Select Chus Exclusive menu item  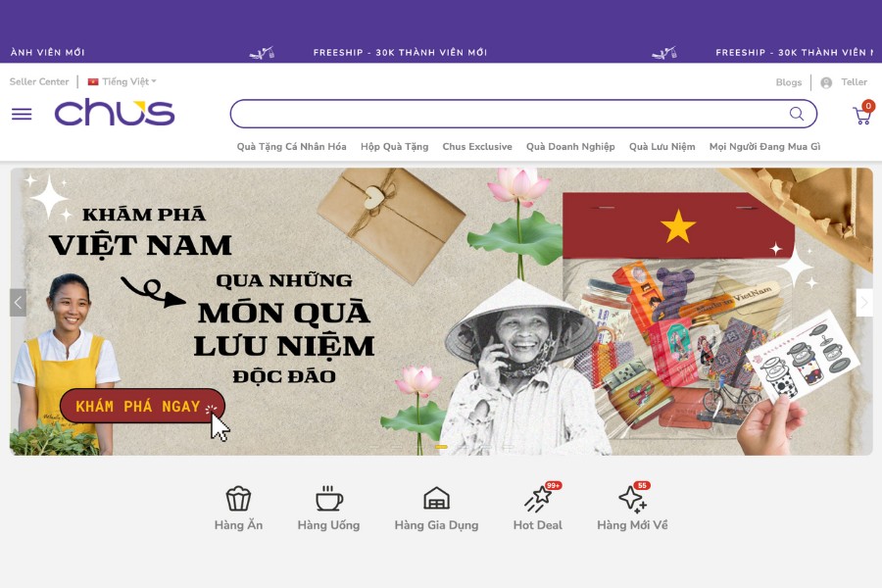click(477, 146)
